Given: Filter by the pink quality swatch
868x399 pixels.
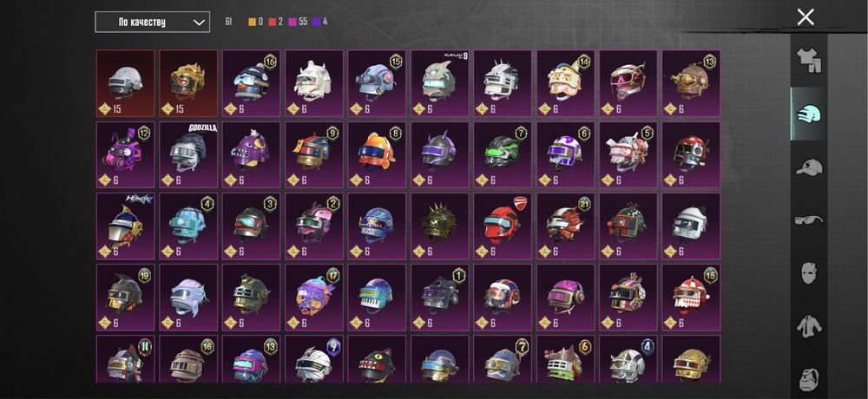Looking at the screenshot, I should tap(293, 23).
